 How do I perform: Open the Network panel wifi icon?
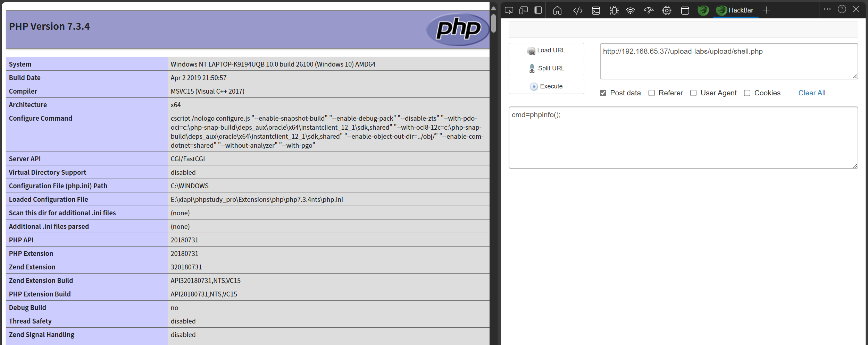631,11
